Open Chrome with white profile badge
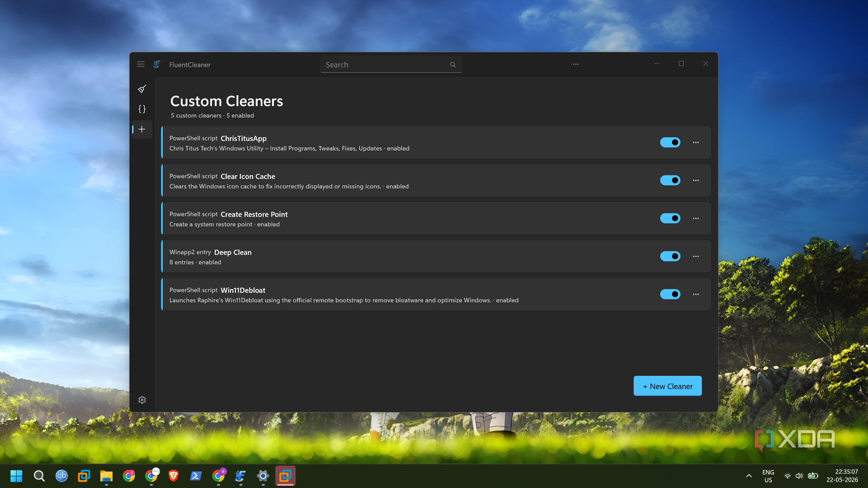Screen dimensions: 868x488 coord(152,476)
